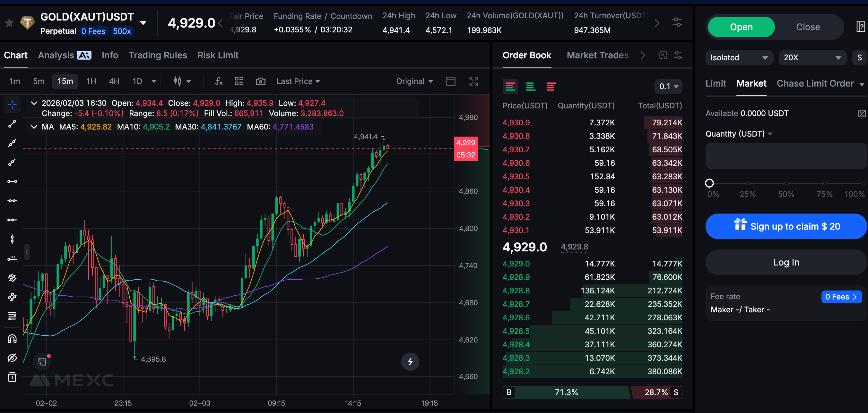This screenshot has width=868, height=413.
Task: Take a chart screenshot with the camera icon
Action: click(260, 81)
